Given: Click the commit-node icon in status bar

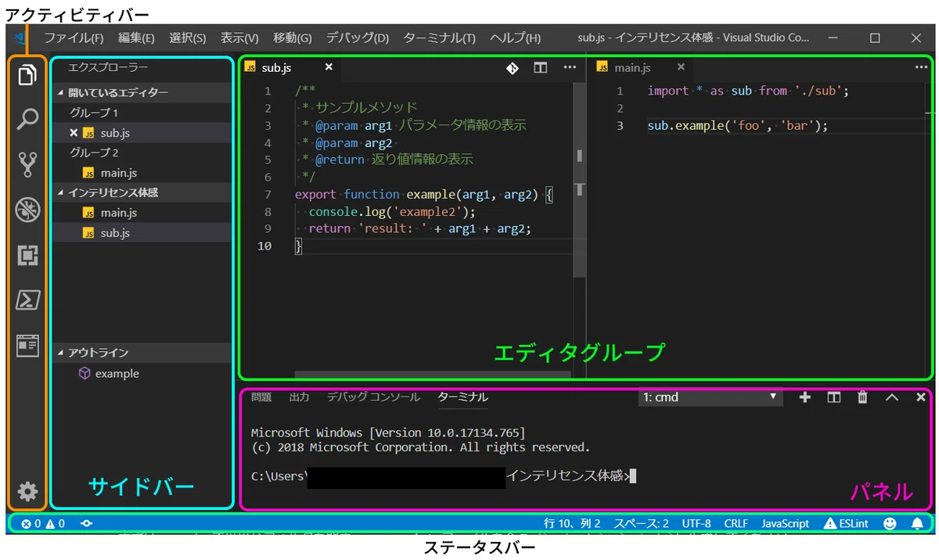Looking at the screenshot, I should (86, 523).
